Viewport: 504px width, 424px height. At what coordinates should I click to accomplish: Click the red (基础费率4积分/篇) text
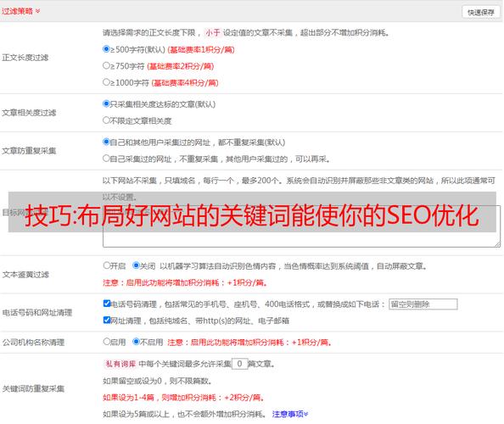[185, 83]
